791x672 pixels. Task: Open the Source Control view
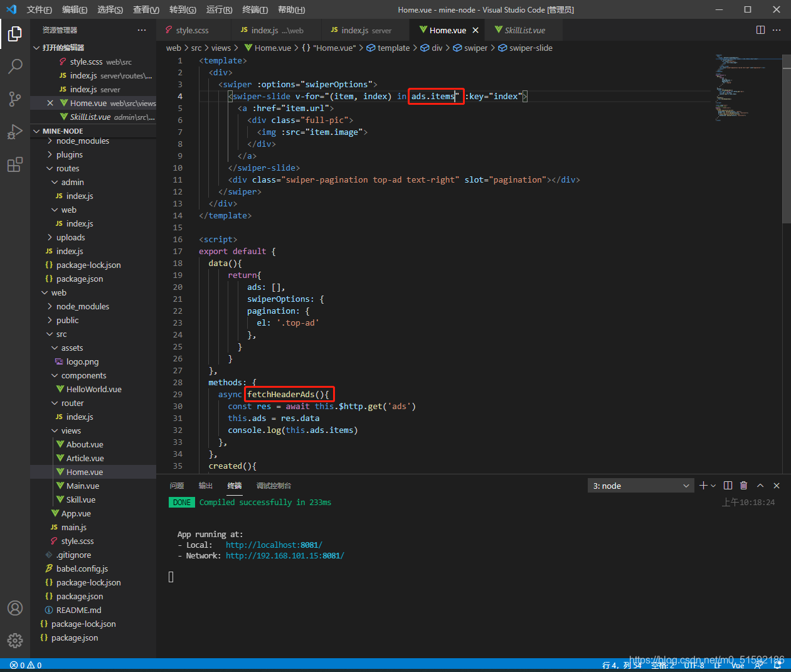(x=15, y=99)
